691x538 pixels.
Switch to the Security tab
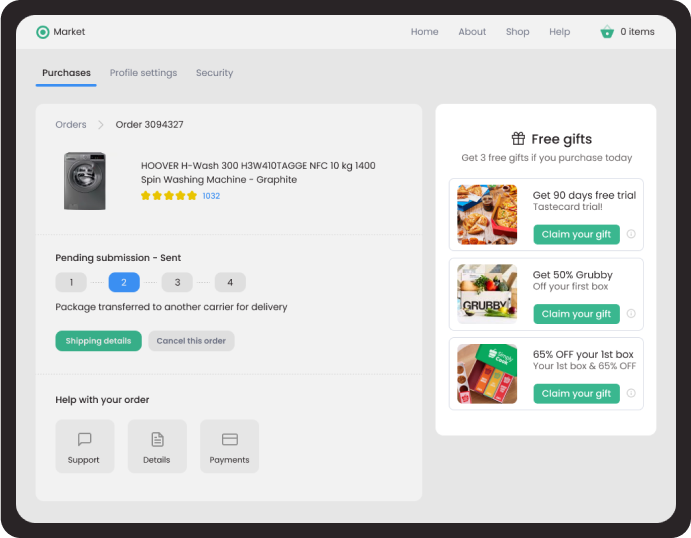214,73
